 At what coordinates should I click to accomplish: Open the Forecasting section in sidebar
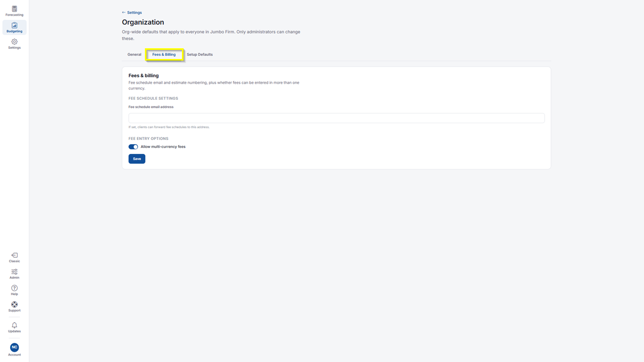[x=14, y=11]
